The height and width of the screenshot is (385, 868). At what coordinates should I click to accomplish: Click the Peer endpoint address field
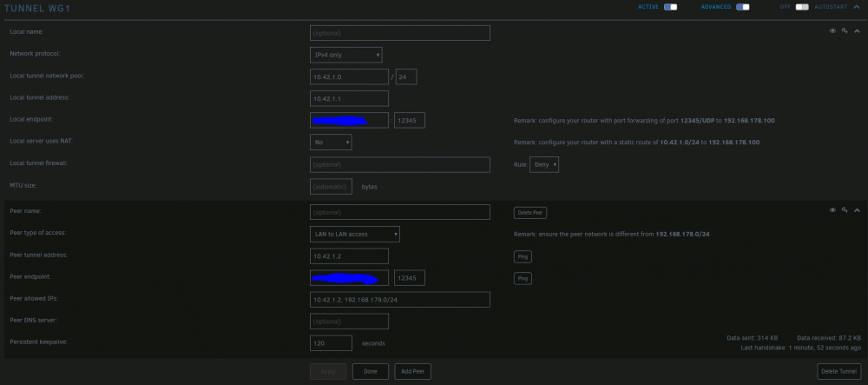(x=349, y=278)
